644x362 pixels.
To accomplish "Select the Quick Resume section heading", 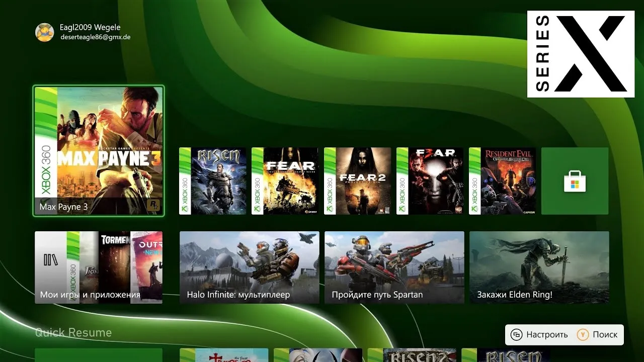I will tap(73, 333).
